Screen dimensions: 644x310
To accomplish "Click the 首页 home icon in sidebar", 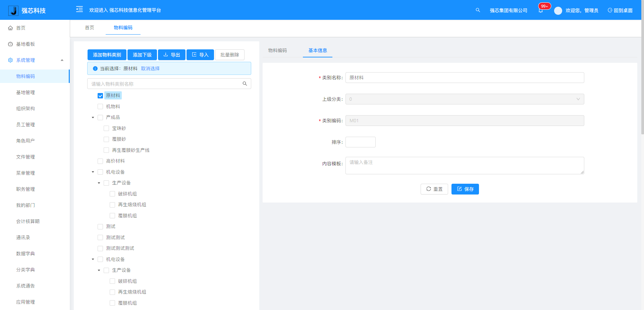I will tap(10, 28).
